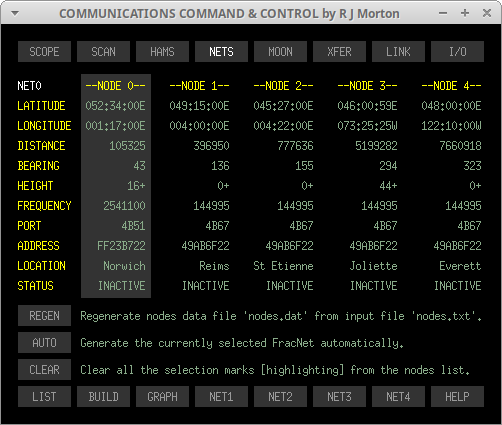Click the Joliette location value

point(373,266)
